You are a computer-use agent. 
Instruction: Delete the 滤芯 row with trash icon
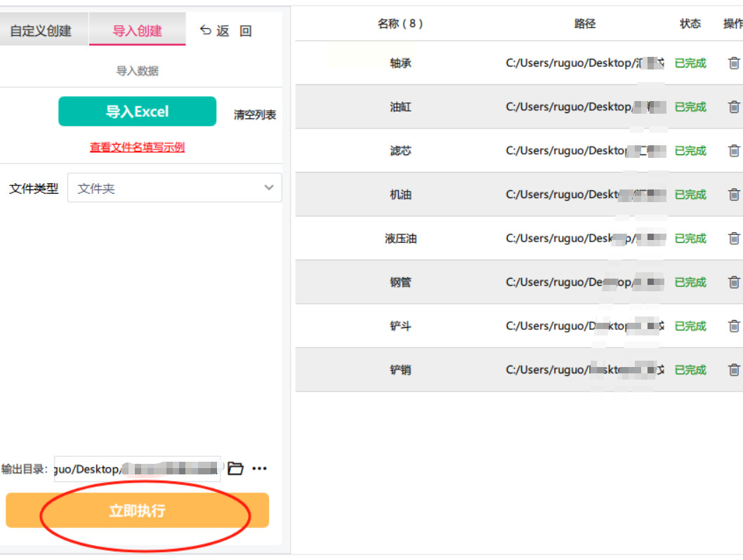pyautogui.click(x=734, y=151)
